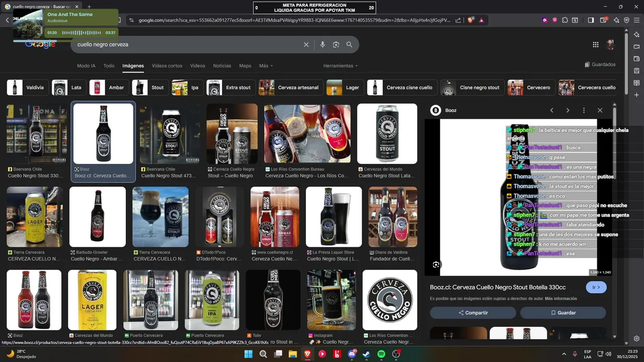Click the Windows Start button
The width and height of the screenshot is (644, 362).
(248, 354)
